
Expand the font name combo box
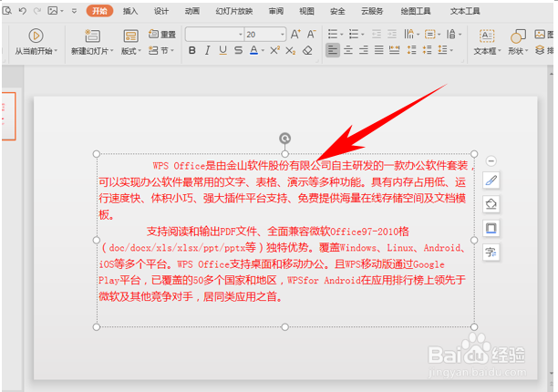241,35
